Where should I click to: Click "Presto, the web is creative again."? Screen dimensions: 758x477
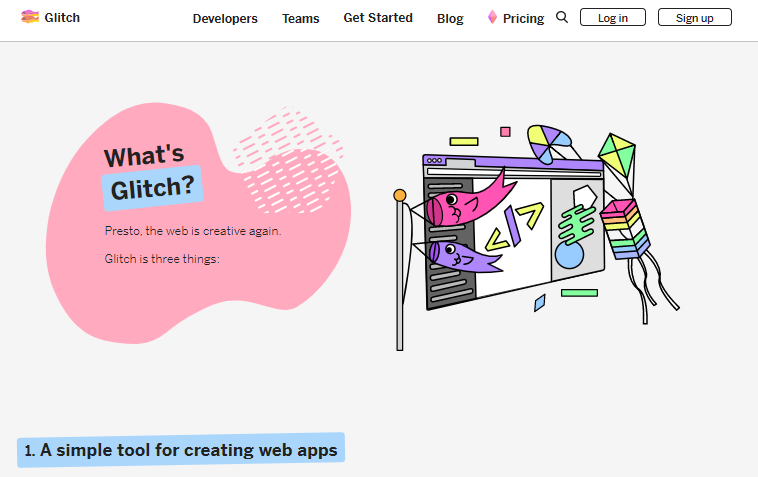[193, 231]
